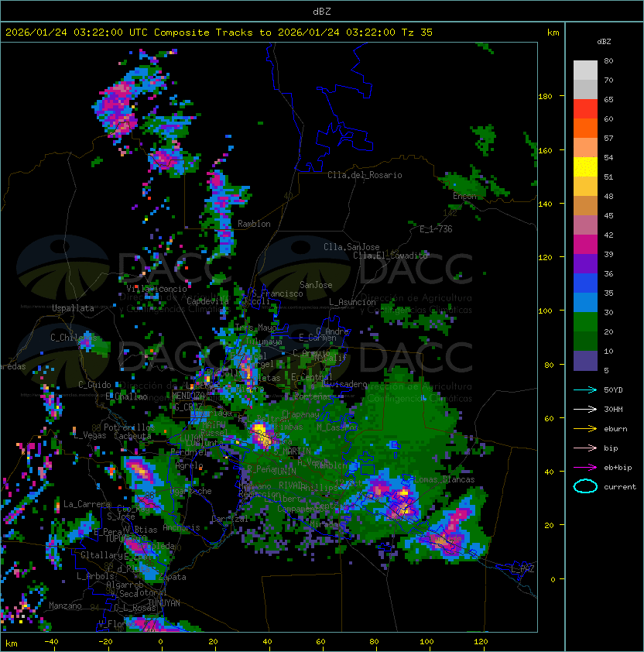Click the 'dBZ' title at top center
The image size is (644, 652).
coord(322,11)
